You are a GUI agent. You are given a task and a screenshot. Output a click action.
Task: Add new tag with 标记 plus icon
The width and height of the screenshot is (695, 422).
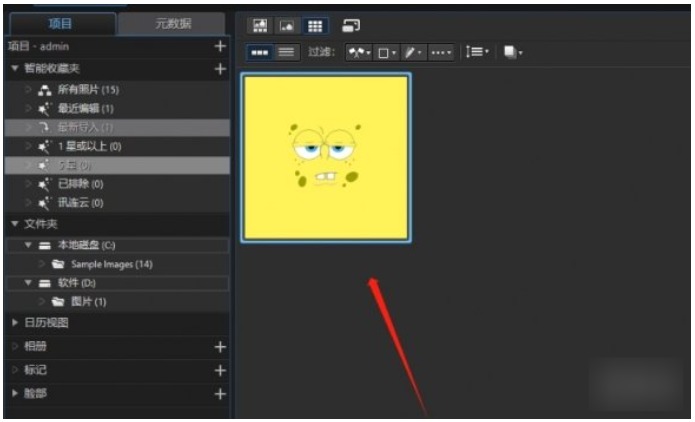pos(220,370)
